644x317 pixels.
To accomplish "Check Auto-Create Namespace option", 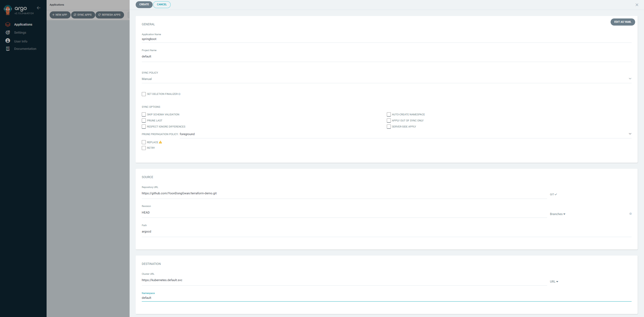I will pos(389,114).
